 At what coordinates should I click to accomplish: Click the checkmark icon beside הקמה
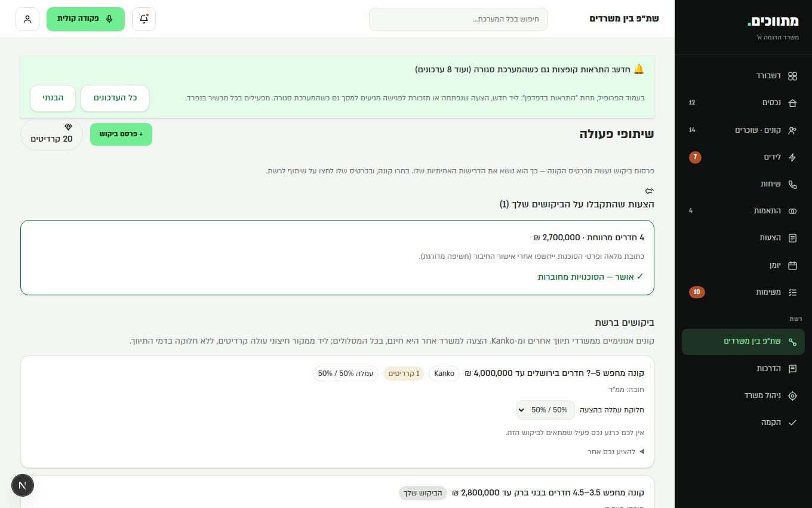[x=792, y=423]
